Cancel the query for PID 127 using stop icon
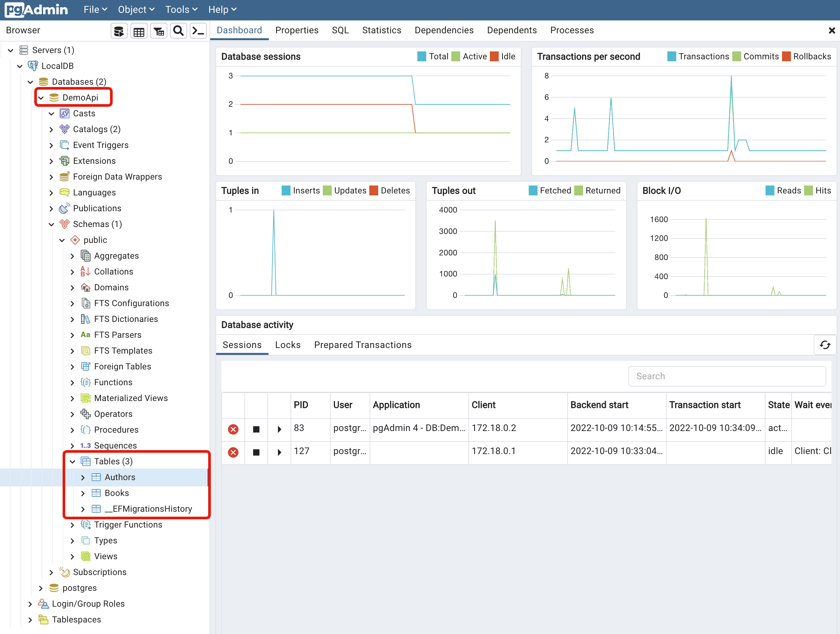This screenshot has height=634, width=840. pos(256,452)
